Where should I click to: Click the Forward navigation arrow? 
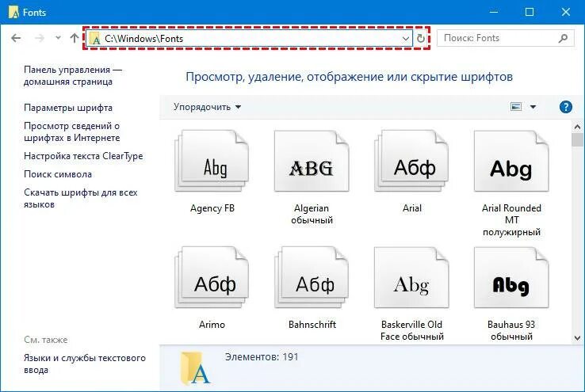click(40, 38)
